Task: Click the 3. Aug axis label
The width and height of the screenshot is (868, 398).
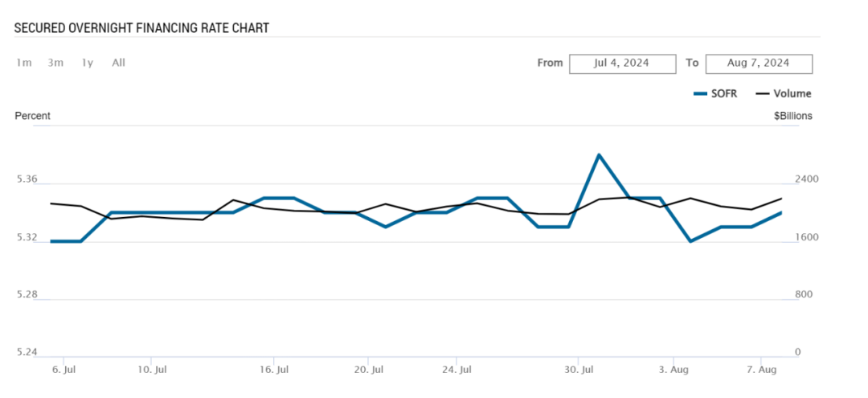Action: click(674, 370)
